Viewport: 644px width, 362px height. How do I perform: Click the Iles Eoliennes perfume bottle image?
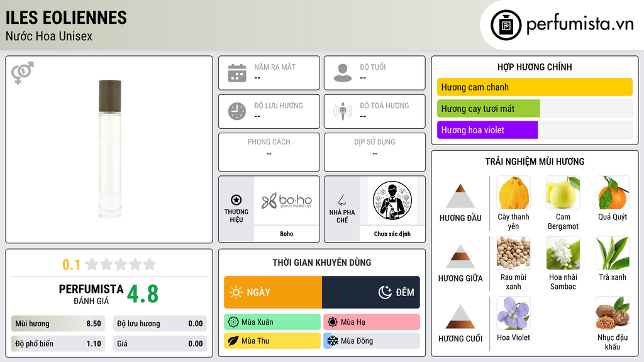(x=109, y=149)
